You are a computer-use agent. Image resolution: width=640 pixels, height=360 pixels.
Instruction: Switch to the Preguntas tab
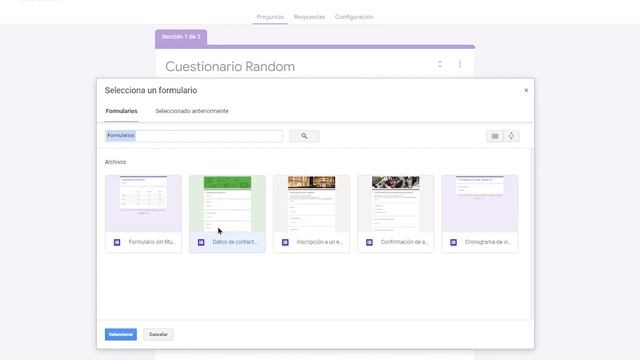point(270,17)
